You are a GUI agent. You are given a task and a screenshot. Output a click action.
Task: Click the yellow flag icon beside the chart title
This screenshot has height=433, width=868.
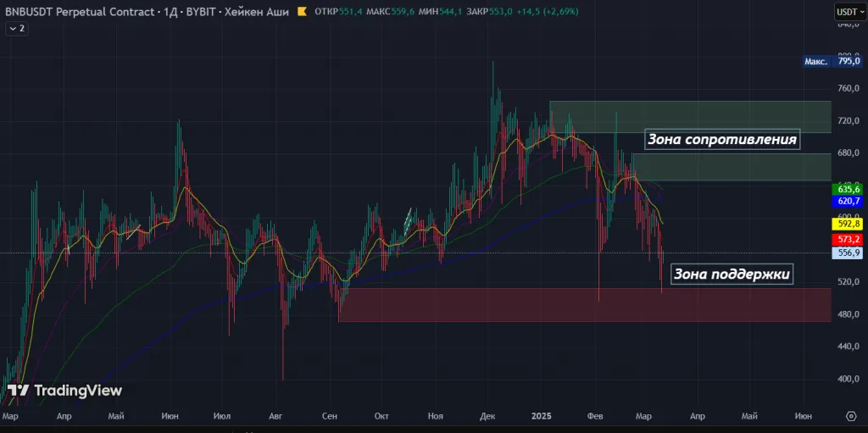301,12
